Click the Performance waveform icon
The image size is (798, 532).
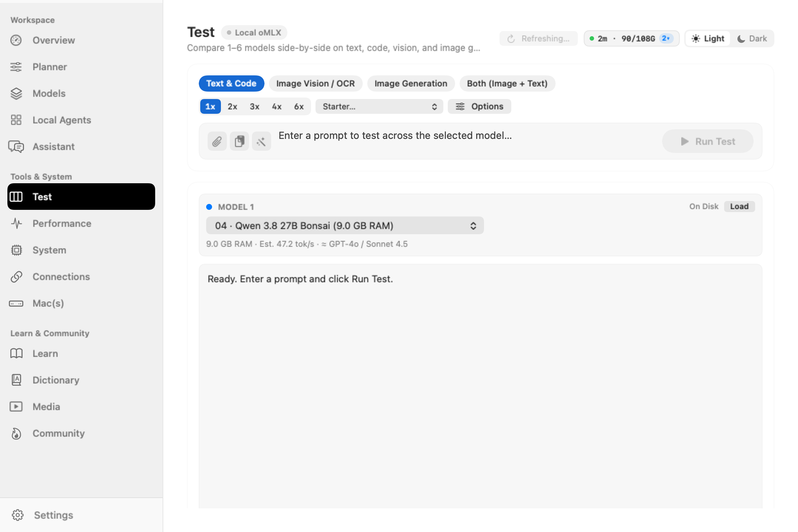[16, 224]
